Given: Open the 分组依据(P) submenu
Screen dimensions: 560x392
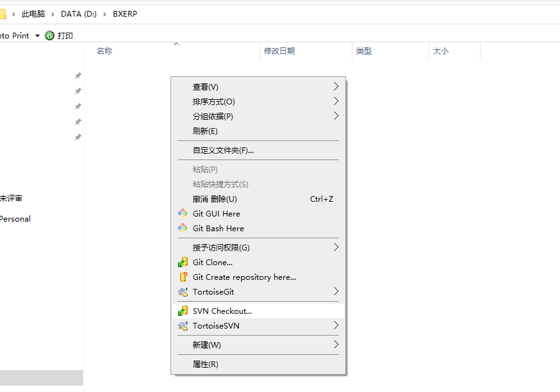Looking at the screenshot, I should (x=258, y=116).
